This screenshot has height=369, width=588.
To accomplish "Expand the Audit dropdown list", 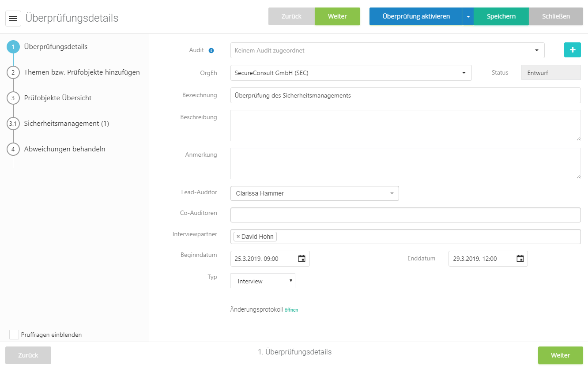I will [x=536, y=50].
